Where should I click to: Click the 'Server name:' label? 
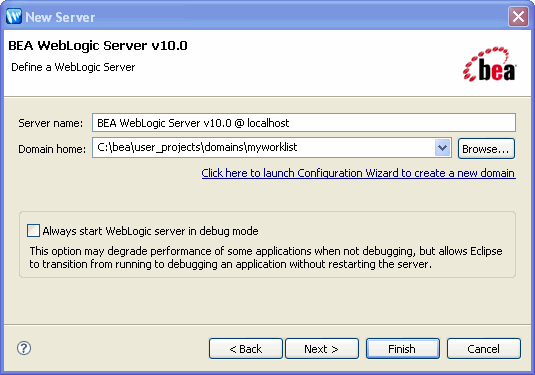pos(50,123)
